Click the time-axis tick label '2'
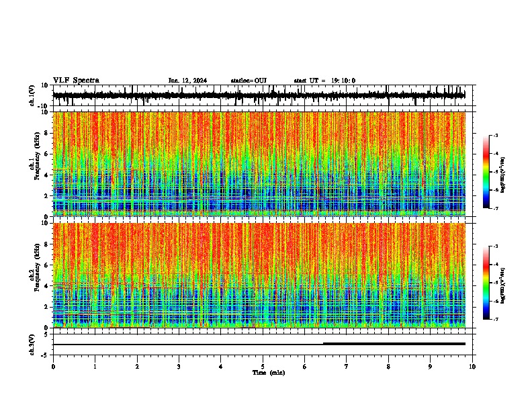Screen dimensions: 532x411 tap(137, 367)
